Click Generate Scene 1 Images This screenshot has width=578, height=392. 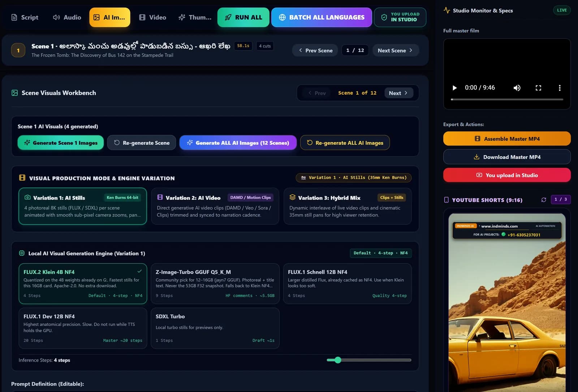point(61,143)
